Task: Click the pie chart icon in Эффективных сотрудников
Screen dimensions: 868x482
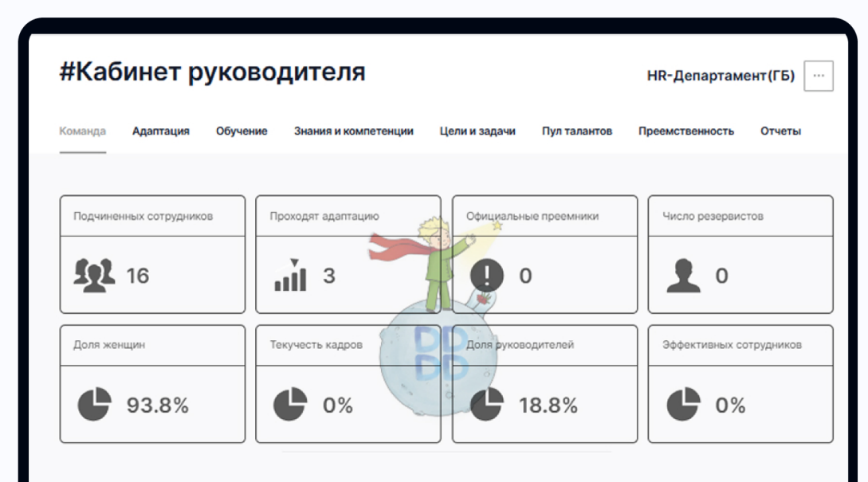Action: pyautogui.click(x=683, y=404)
